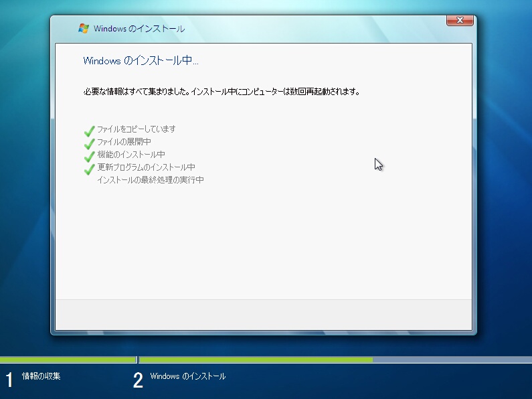
Task: Select the text 機能のインストール中
Action: click(x=131, y=155)
